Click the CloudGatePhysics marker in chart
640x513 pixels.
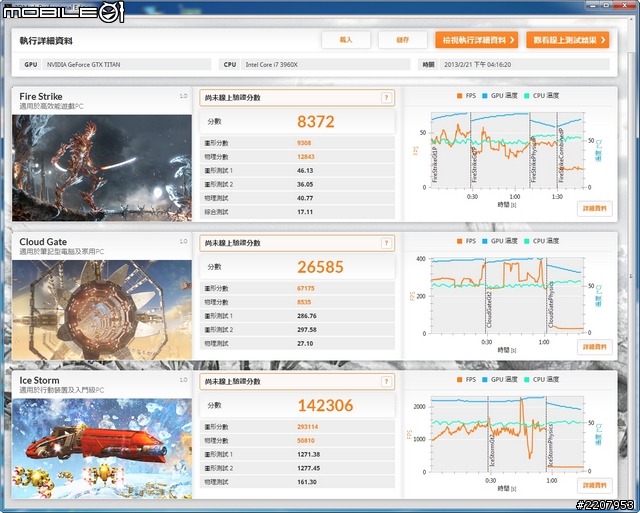click(550, 304)
